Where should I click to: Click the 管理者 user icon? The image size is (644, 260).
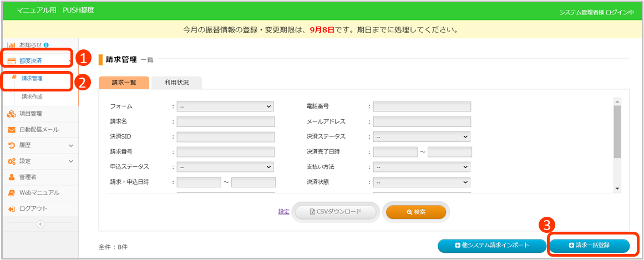tap(11, 177)
